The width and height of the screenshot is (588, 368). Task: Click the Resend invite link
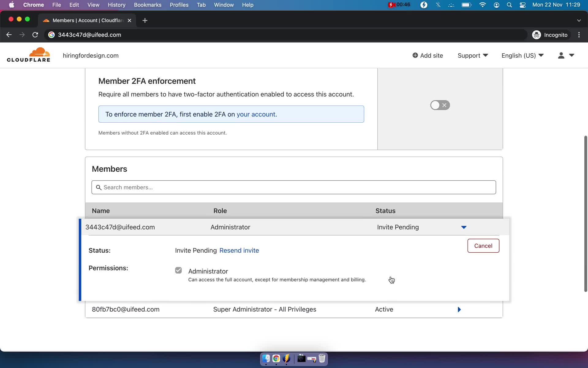(239, 250)
